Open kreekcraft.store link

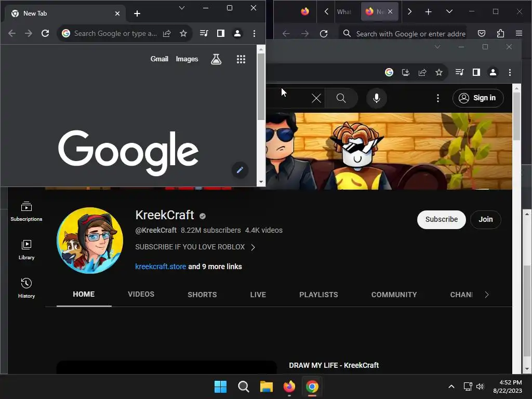pos(161,267)
